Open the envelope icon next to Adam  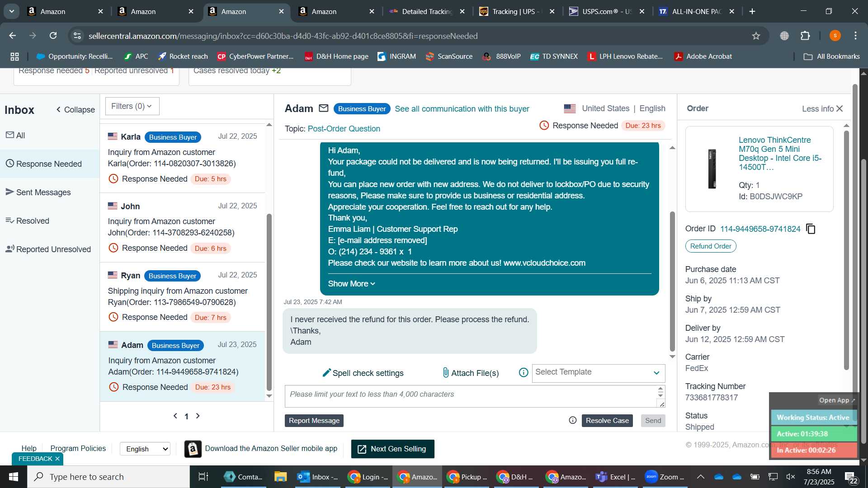click(x=323, y=108)
